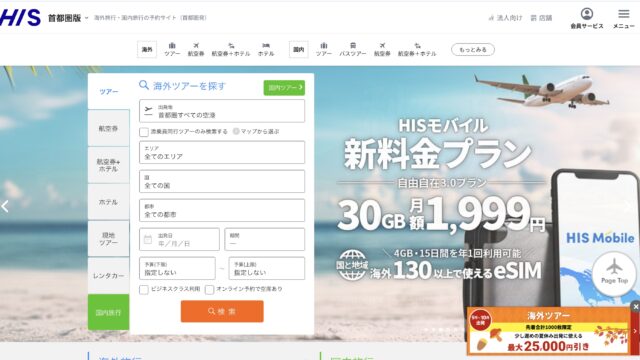Go to previous banner slide arrow

[5, 207]
